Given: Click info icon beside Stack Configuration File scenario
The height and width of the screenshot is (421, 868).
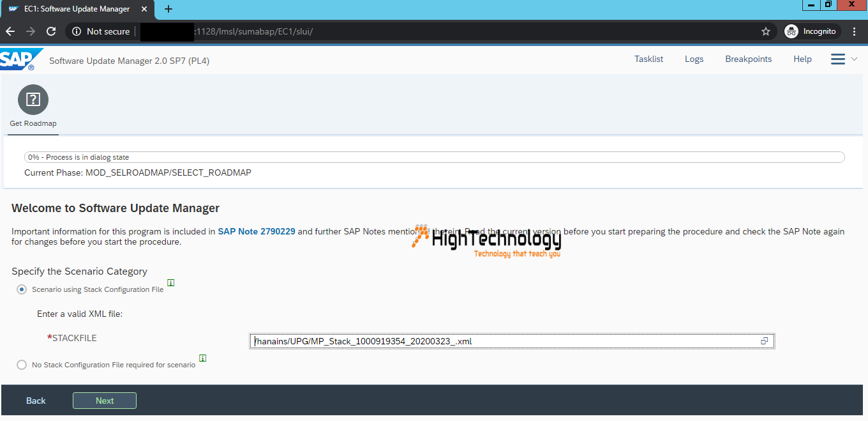Looking at the screenshot, I should coord(171,282).
